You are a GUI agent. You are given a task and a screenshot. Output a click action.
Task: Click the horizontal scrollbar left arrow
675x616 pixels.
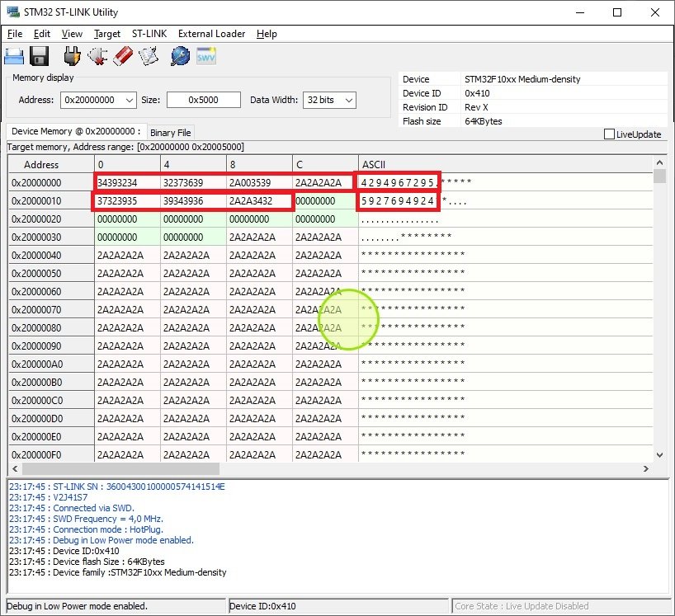point(15,468)
